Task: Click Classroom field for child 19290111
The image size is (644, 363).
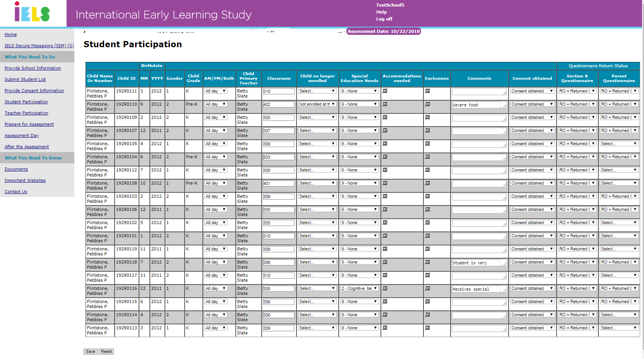Action: click(x=279, y=91)
